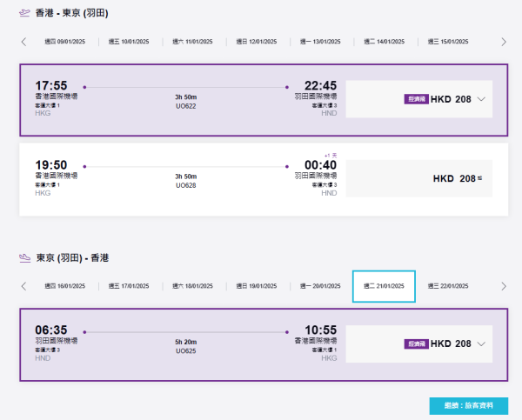
Task: Select outbound date 12/01/2025
Action: tap(256, 42)
